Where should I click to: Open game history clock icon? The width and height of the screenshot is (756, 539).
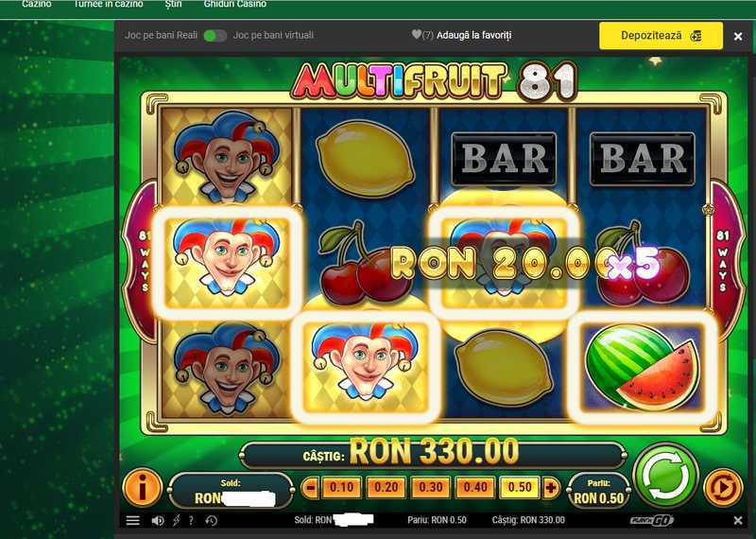[x=211, y=521]
